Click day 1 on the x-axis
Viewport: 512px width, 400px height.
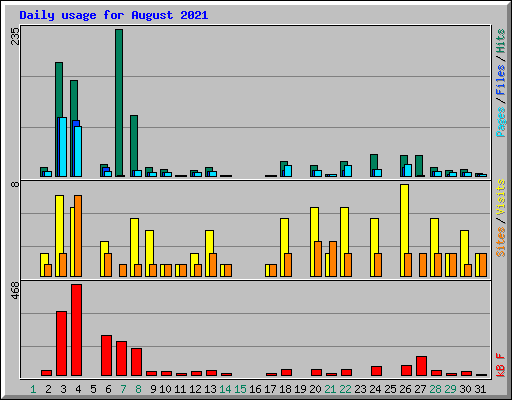pos(33,389)
